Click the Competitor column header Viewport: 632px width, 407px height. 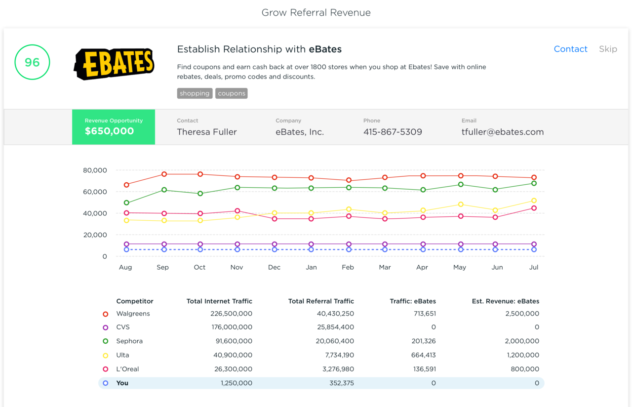pyautogui.click(x=135, y=301)
